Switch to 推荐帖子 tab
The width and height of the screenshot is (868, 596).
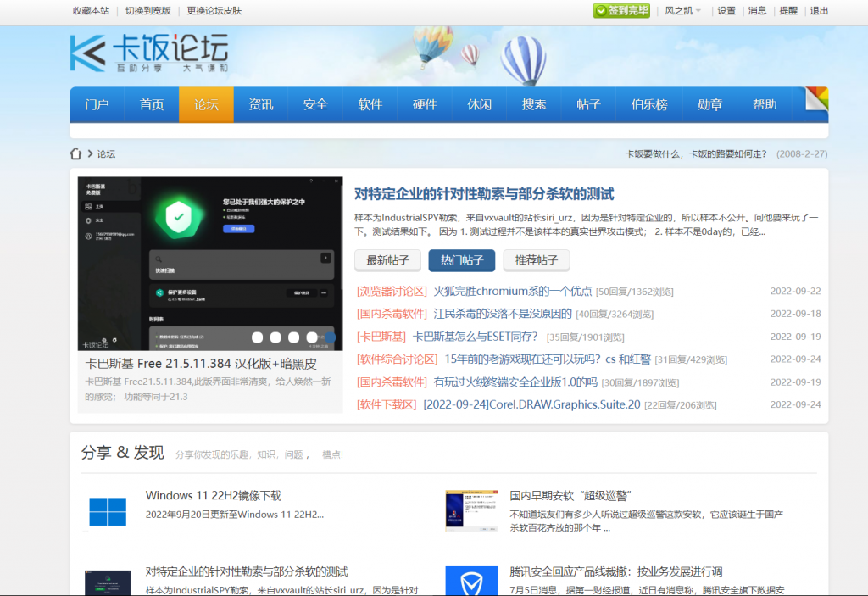[537, 260]
